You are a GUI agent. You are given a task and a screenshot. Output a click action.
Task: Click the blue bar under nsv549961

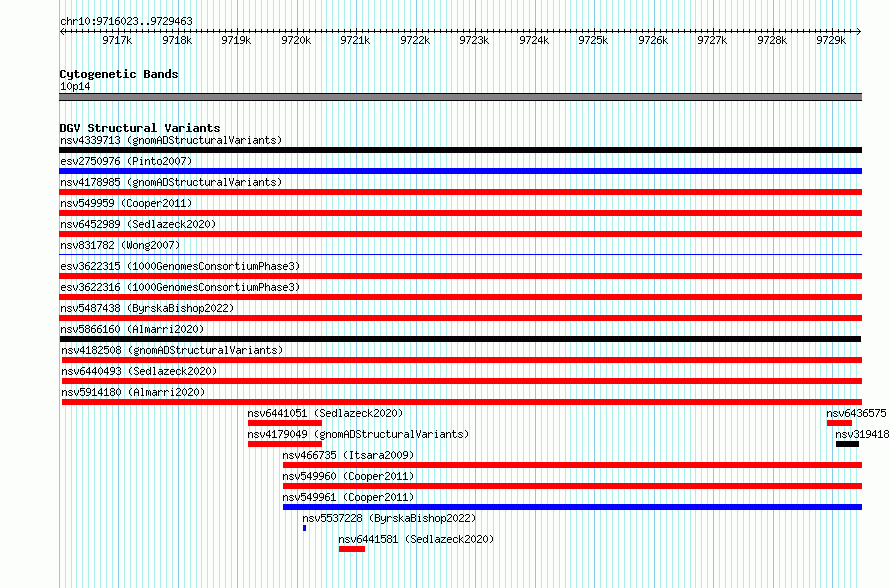click(x=573, y=507)
